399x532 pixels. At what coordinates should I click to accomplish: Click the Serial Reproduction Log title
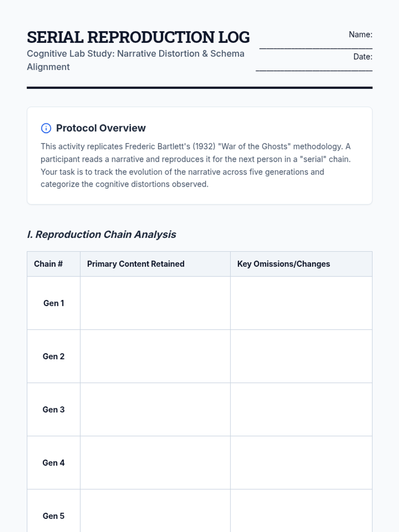(138, 37)
